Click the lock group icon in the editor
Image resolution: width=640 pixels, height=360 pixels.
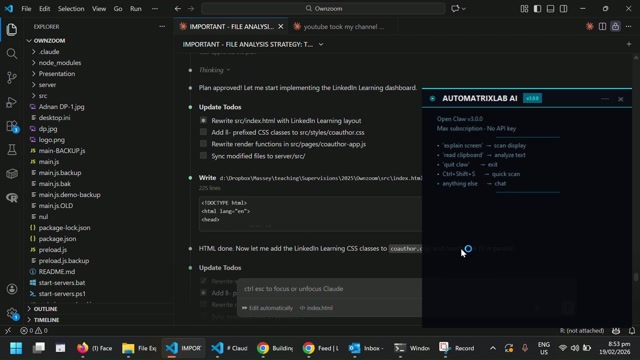616,27
